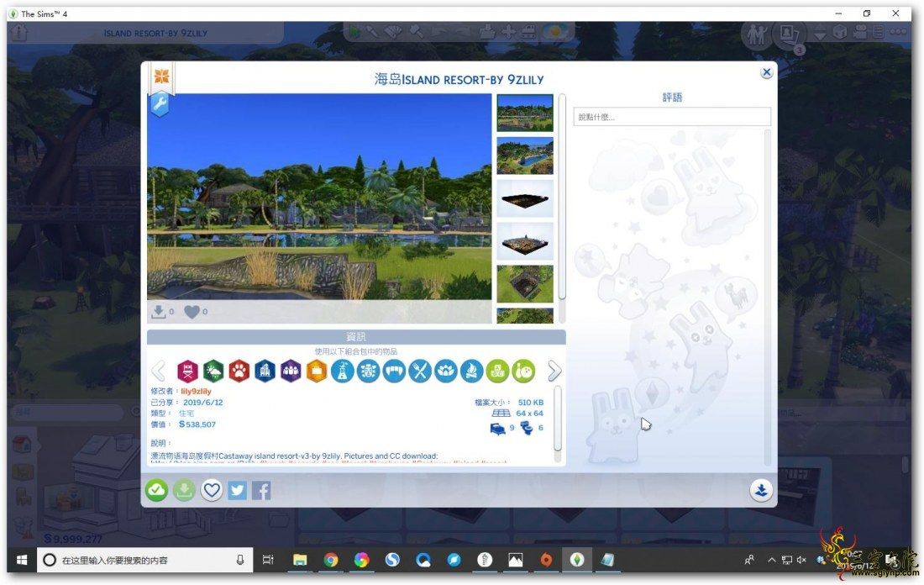
Task: Click the blue wrench modded badge icon
Action: point(160,104)
